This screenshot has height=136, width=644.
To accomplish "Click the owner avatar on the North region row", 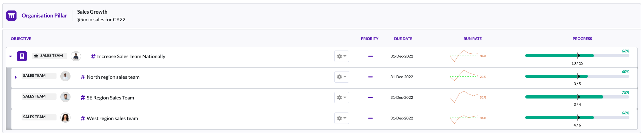I will (x=65, y=76).
